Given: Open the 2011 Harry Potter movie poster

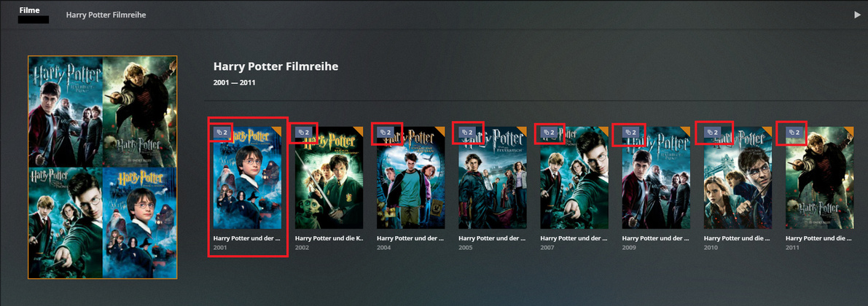Looking at the screenshot, I should [x=820, y=178].
